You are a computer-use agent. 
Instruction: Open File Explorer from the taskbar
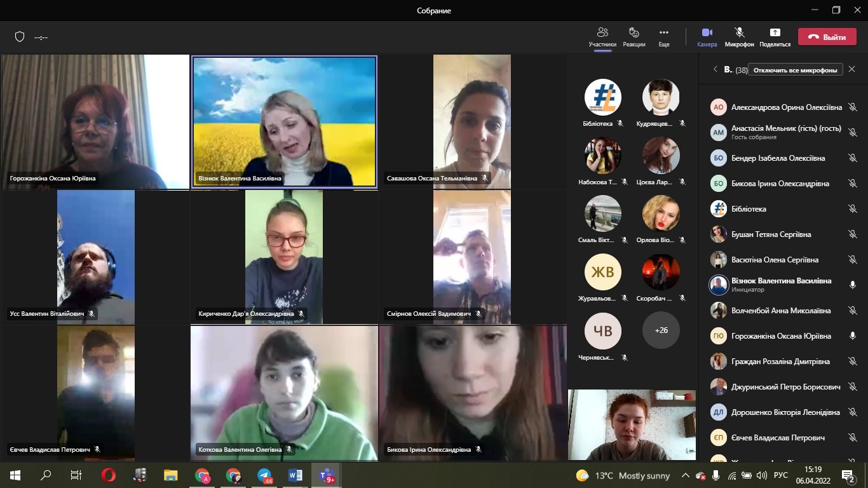click(x=171, y=475)
